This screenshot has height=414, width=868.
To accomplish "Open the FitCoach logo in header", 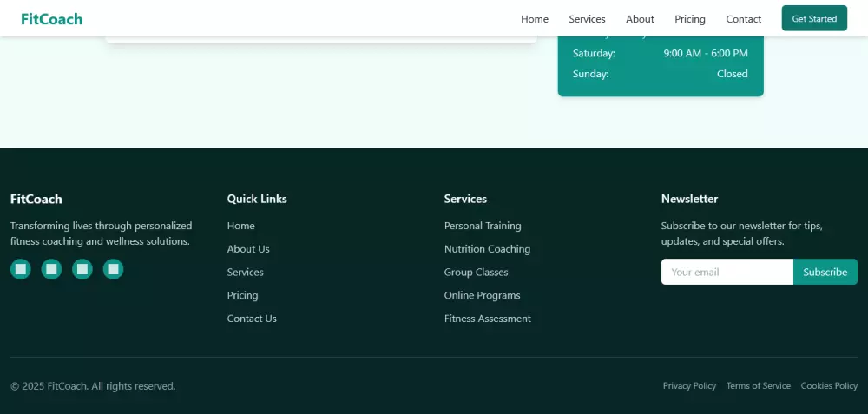I will pos(51,19).
